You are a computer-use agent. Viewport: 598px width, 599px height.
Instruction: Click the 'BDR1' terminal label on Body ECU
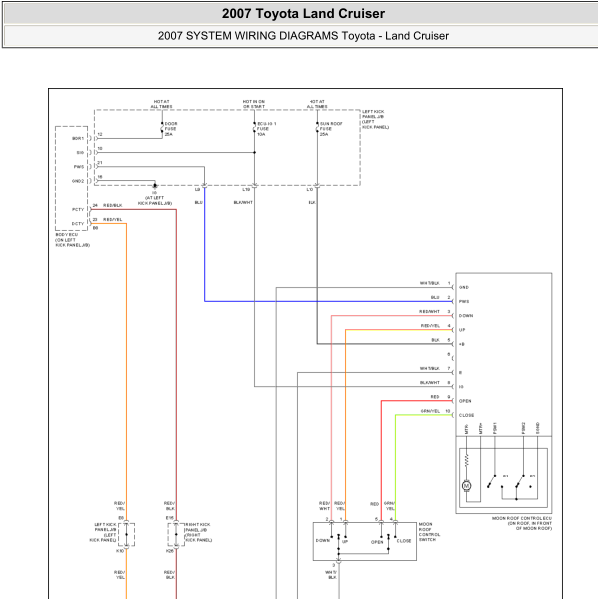(x=78, y=138)
